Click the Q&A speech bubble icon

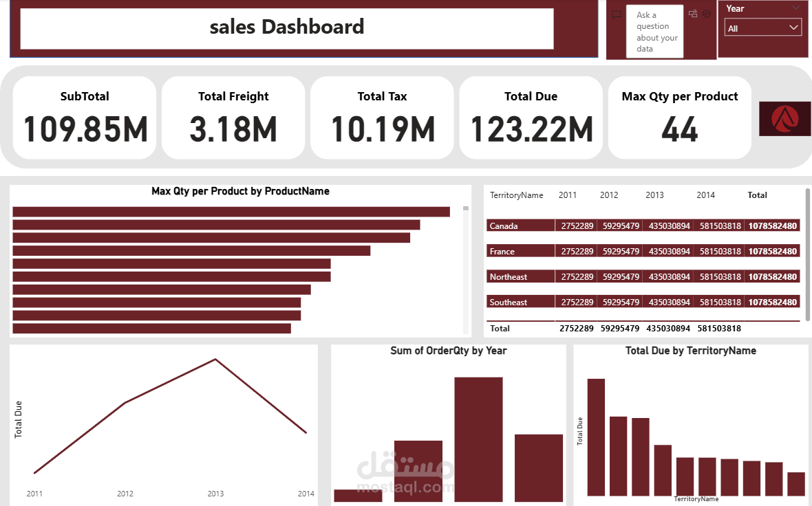[615, 14]
